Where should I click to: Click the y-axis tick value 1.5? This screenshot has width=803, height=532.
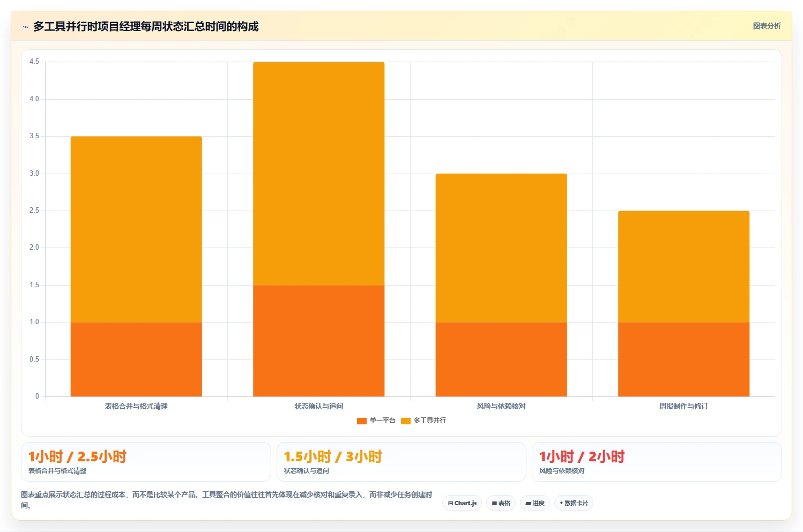click(34, 285)
